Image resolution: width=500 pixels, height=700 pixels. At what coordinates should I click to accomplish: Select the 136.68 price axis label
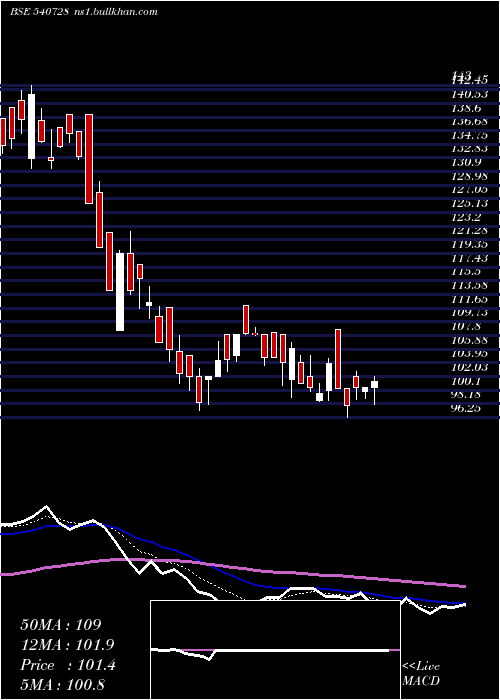tap(468, 121)
